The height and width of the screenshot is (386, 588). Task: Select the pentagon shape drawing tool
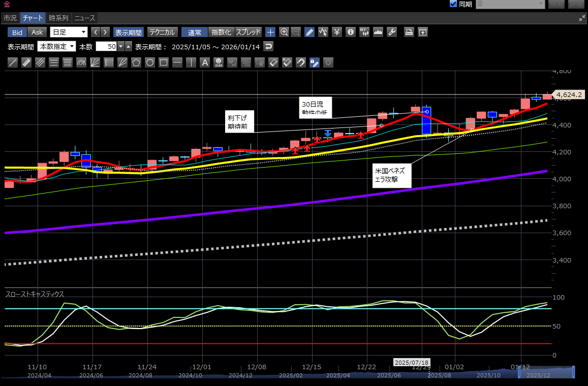(x=136, y=62)
